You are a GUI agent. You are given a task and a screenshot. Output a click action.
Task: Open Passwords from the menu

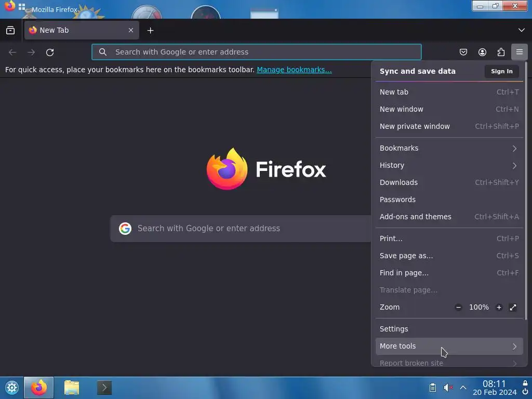[x=449, y=199]
